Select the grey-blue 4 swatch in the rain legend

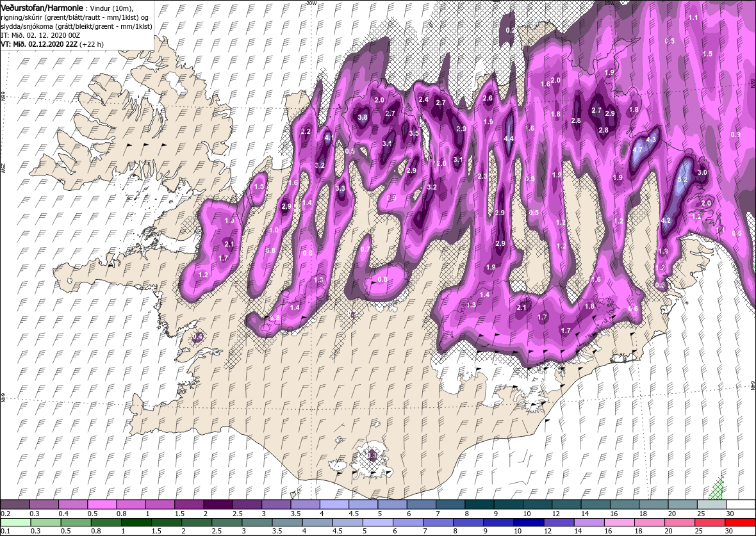[x=317, y=523]
